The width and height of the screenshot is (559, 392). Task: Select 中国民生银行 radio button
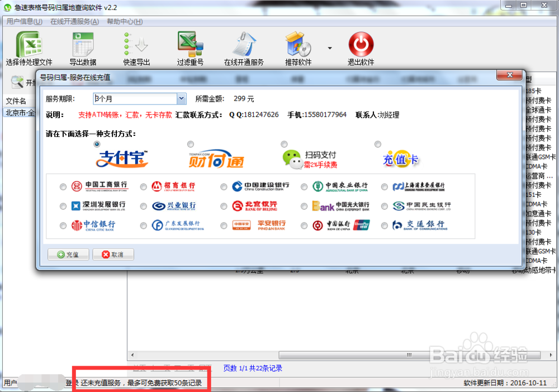point(385,206)
